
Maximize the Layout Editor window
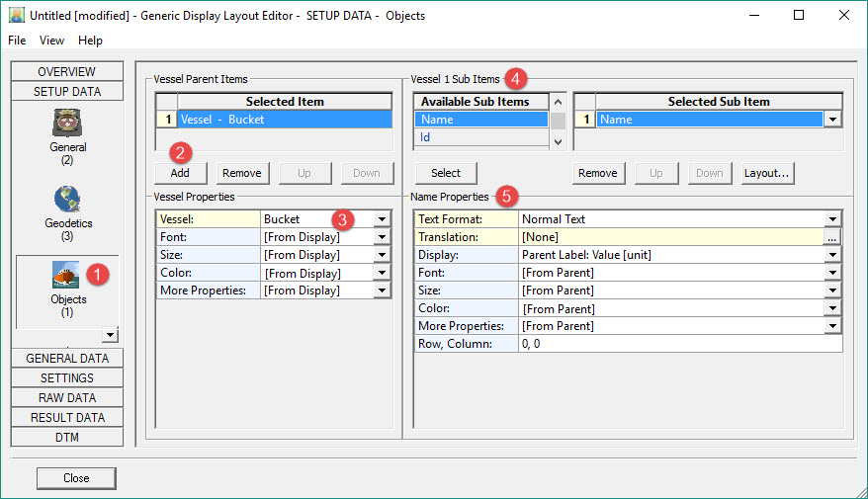coord(798,15)
